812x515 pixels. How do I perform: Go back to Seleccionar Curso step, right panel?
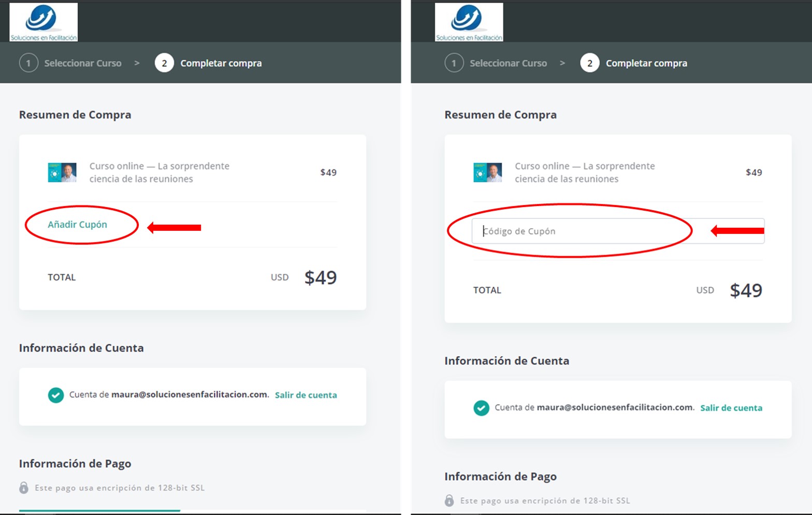click(509, 63)
